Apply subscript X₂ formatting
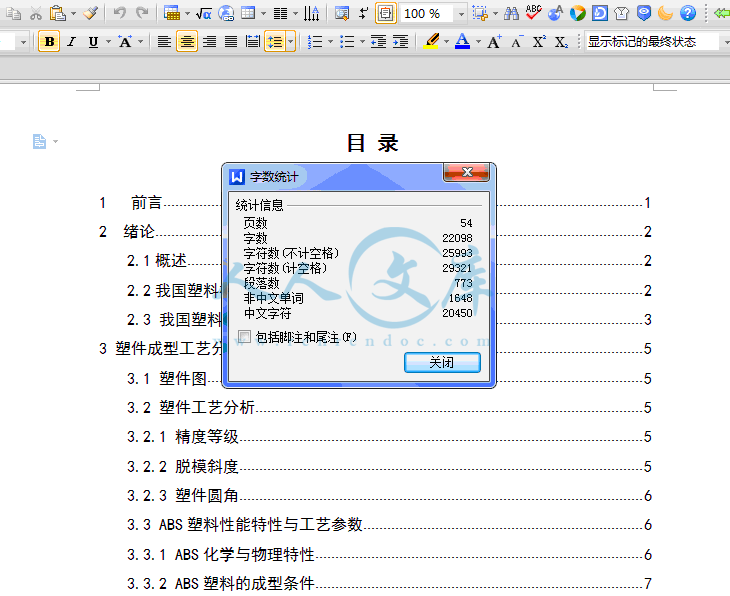This screenshot has height=596, width=730. pos(561,42)
